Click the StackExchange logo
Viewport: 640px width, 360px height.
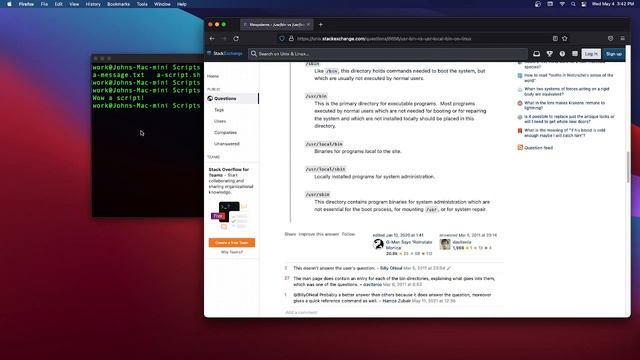coord(225,53)
